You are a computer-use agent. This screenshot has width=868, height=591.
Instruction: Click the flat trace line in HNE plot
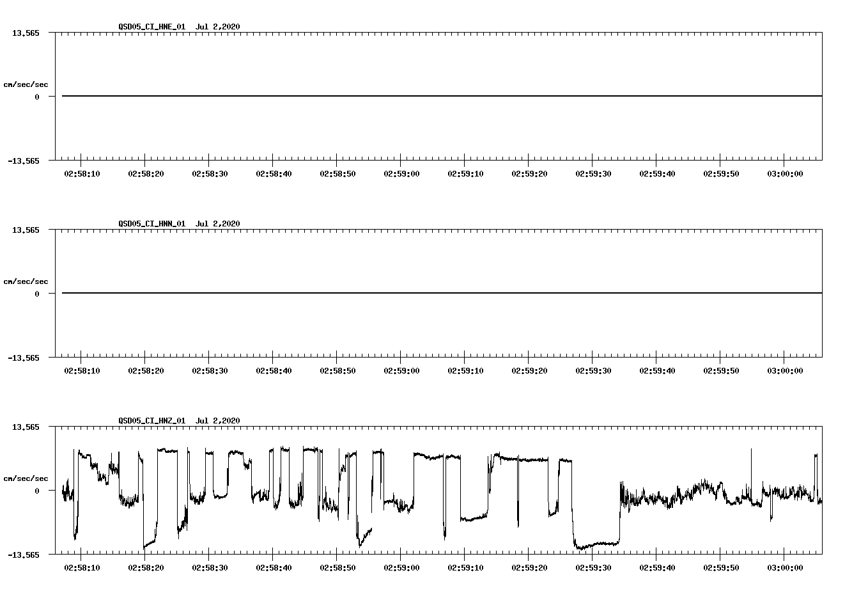[x=442, y=96]
